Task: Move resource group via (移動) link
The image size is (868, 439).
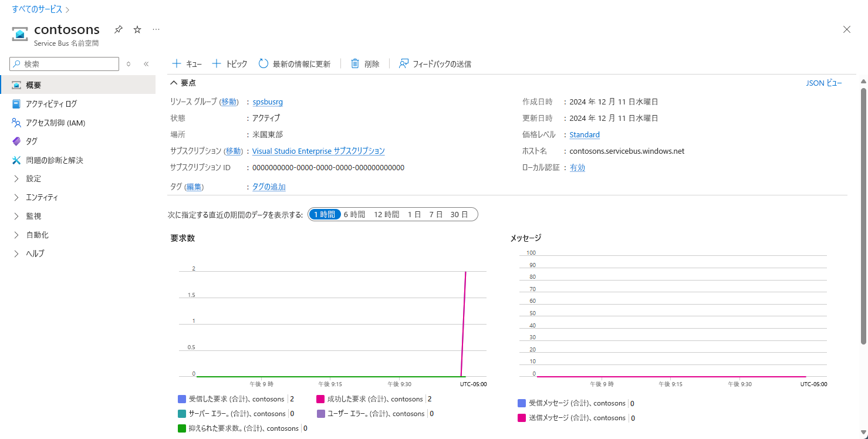Action: 229,102
